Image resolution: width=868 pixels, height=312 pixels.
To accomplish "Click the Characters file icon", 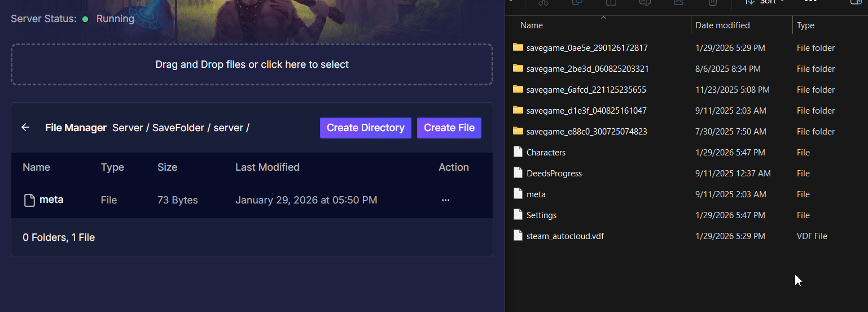I will click(518, 152).
